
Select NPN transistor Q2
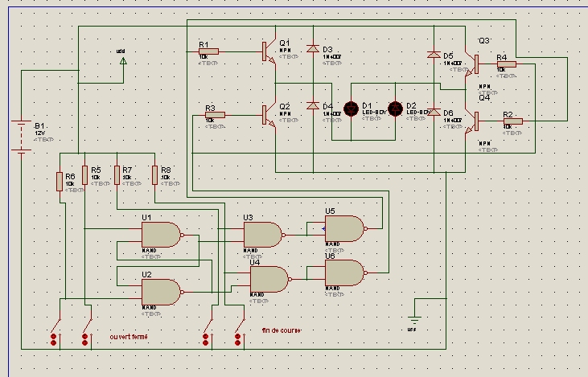(269, 115)
